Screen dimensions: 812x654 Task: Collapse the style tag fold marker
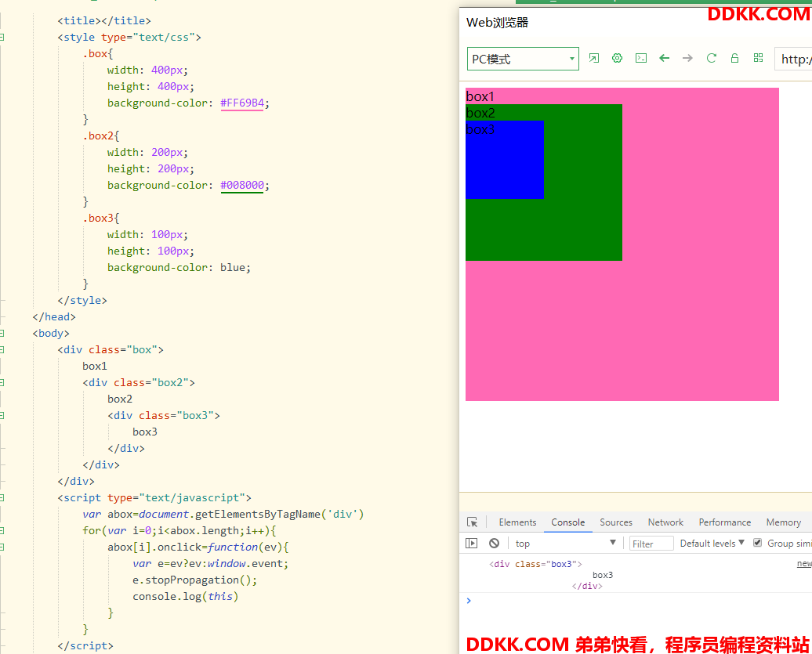pyautogui.click(x=2, y=38)
